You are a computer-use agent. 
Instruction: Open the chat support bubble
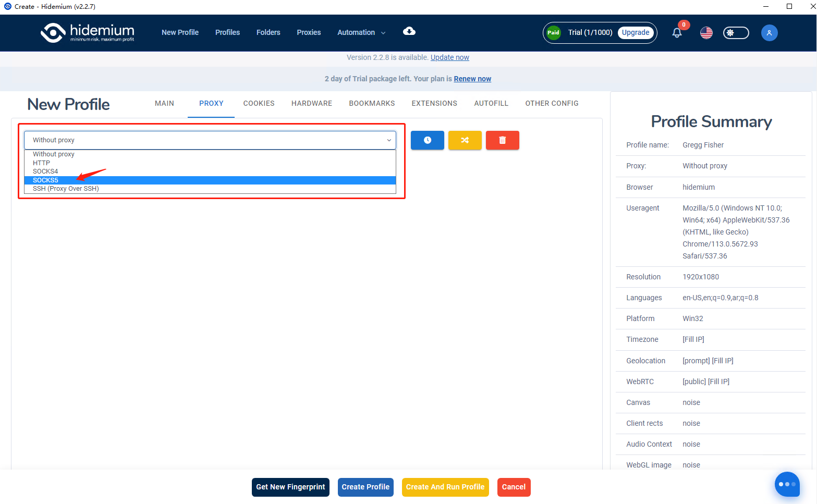[x=787, y=484]
